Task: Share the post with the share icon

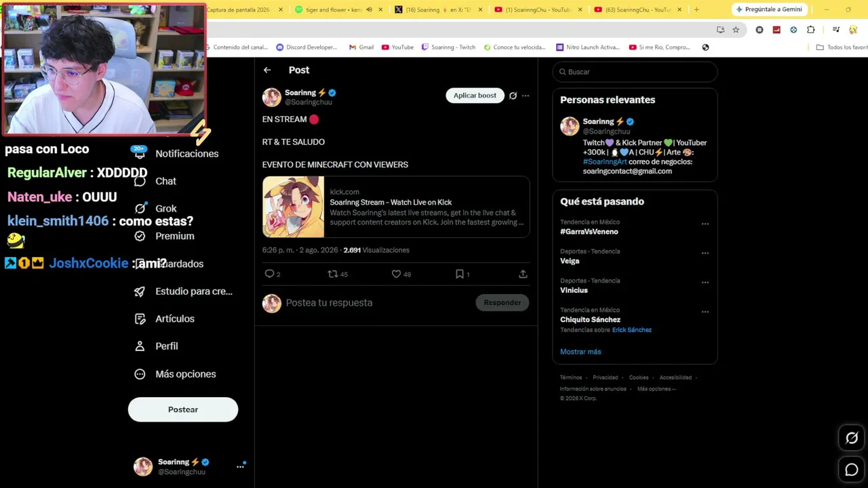Action: click(x=523, y=274)
